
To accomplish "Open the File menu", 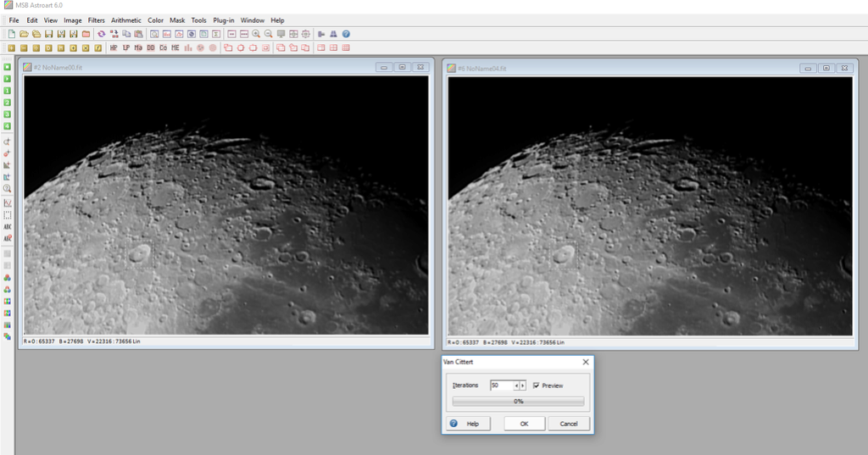I will (x=14, y=20).
